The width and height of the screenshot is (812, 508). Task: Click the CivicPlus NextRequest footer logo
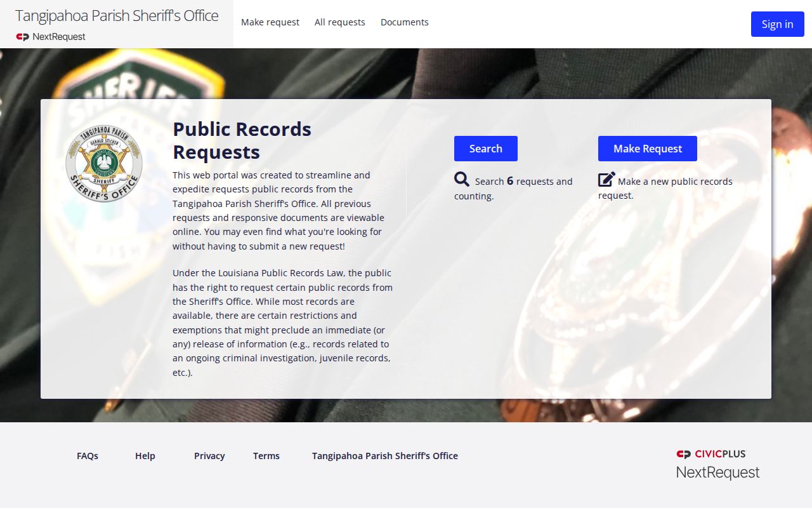717,464
